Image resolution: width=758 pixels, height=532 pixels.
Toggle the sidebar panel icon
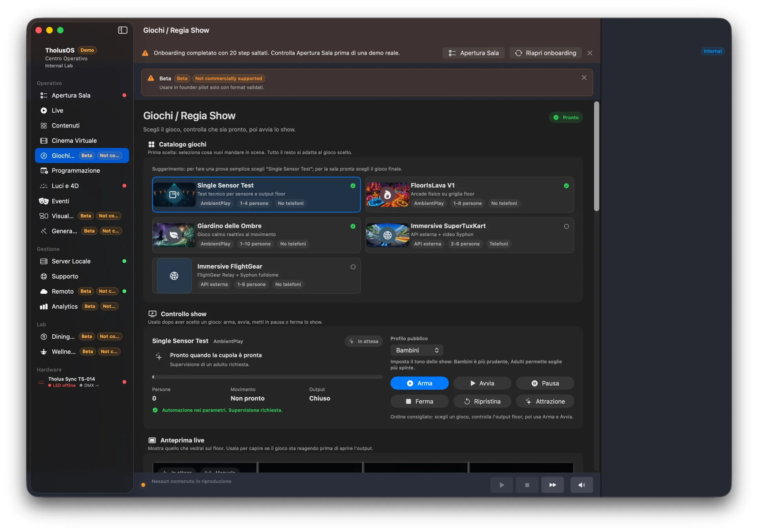point(123,30)
